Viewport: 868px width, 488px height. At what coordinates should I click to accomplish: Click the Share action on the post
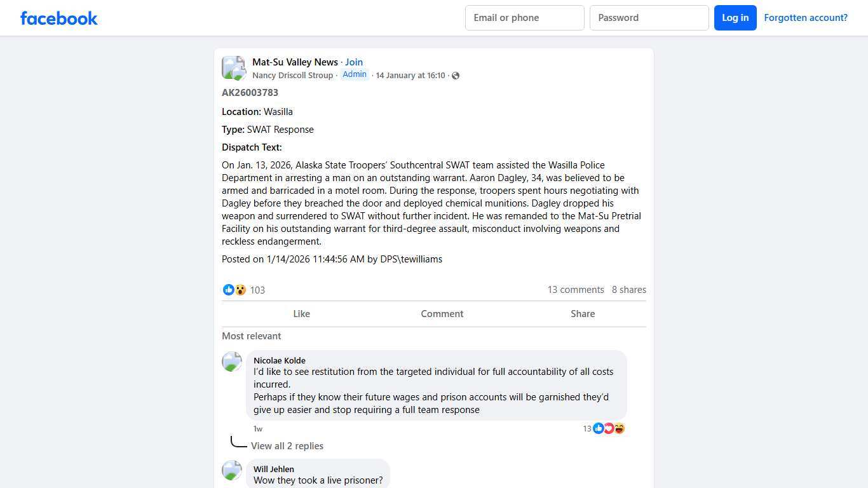583,314
